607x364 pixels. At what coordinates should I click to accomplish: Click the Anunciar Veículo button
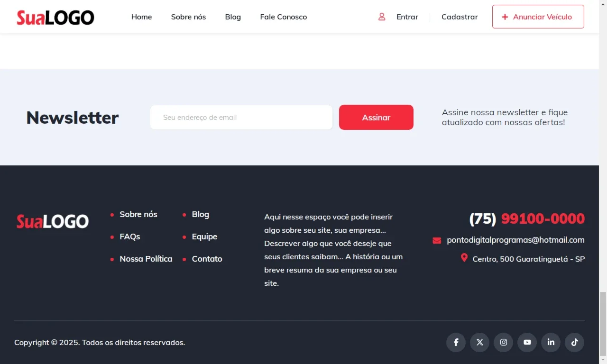click(x=538, y=17)
